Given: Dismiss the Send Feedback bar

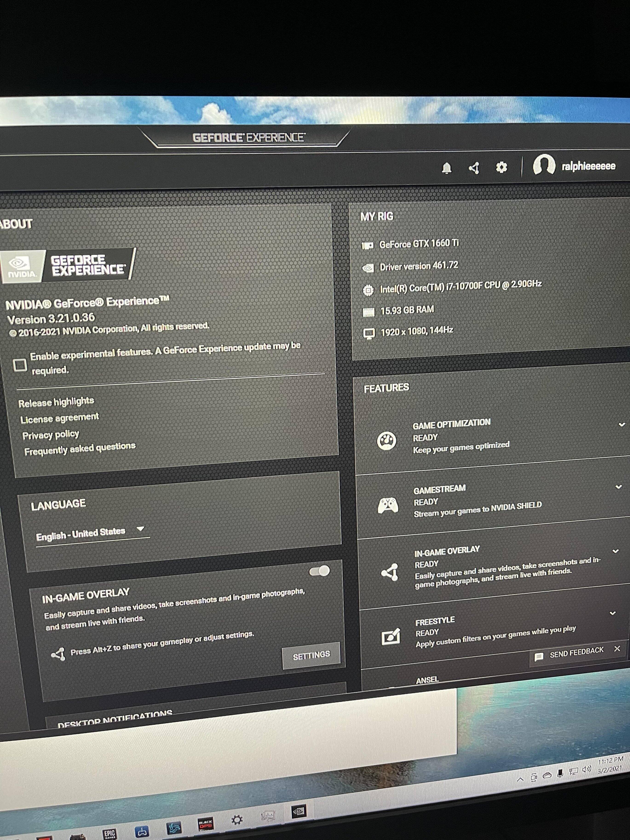Looking at the screenshot, I should (x=618, y=649).
